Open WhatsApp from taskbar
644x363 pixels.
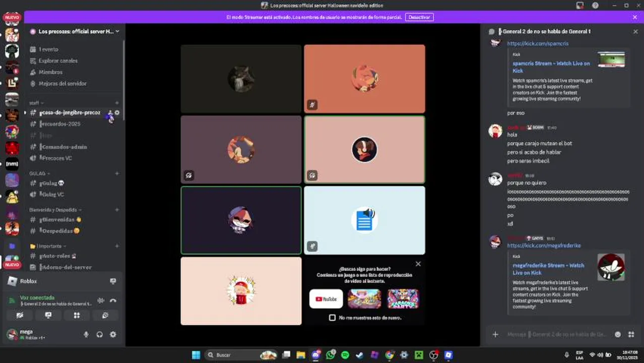[331, 355]
